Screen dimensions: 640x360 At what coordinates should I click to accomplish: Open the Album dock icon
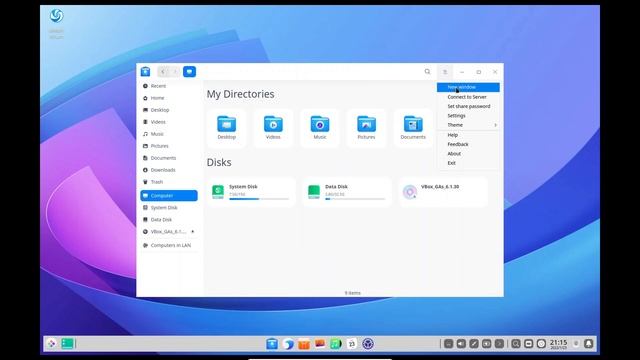(320, 344)
